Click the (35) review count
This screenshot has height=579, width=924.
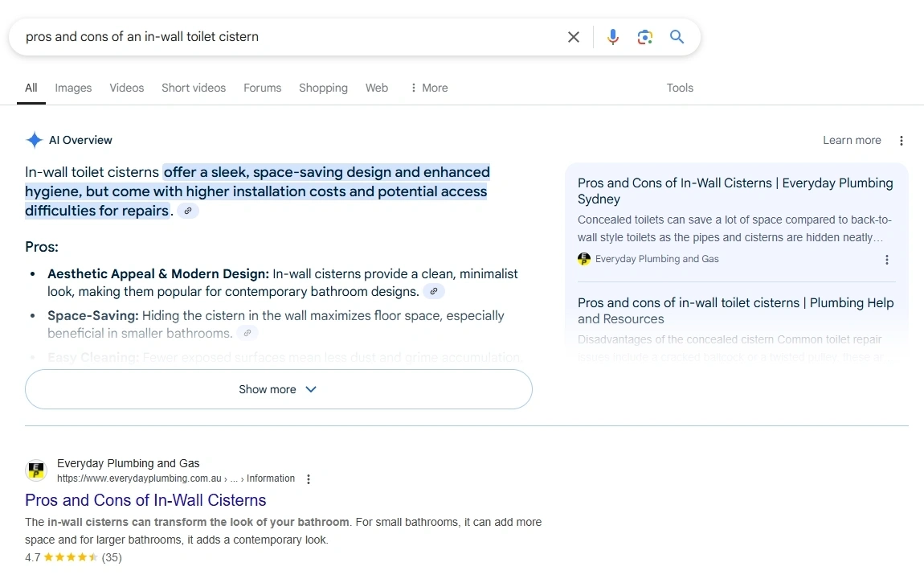(x=112, y=557)
